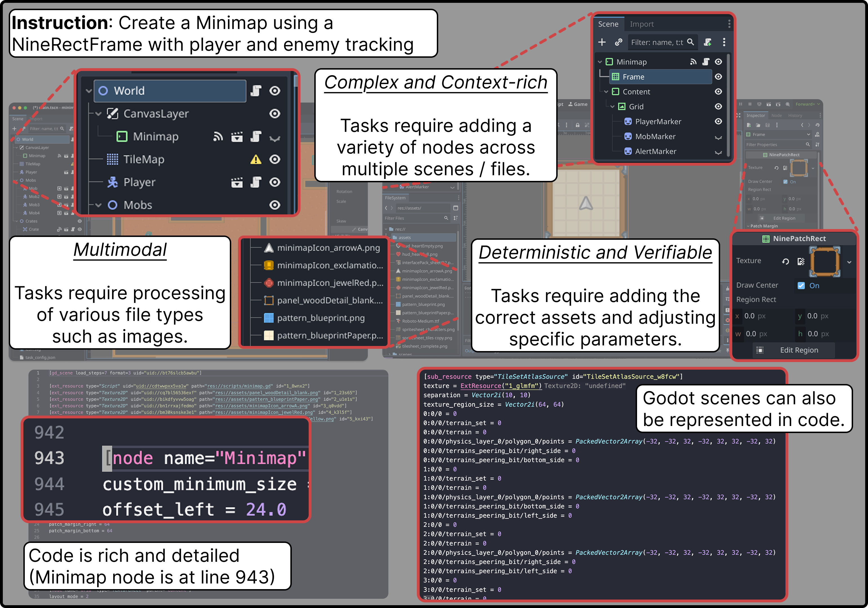Collapse the Mobs node tree
Image resolution: width=868 pixels, height=608 pixels.
[98, 205]
